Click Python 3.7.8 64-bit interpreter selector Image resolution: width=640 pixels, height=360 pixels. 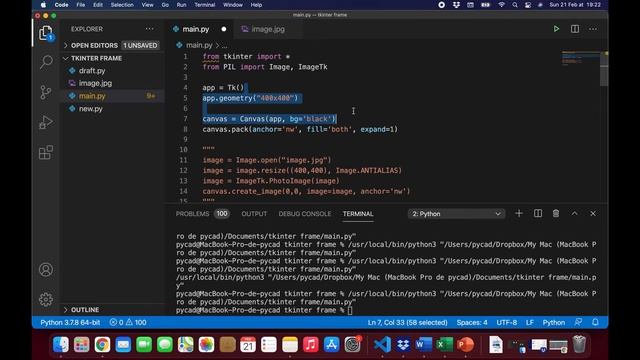70,322
